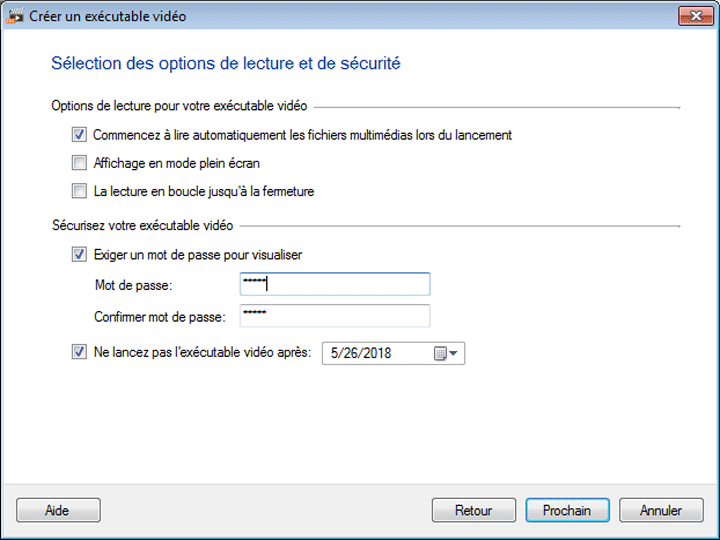Viewport: 720px width, 540px height.
Task: Click the Créer un exécutable vidéo title bar
Action: pos(300,16)
